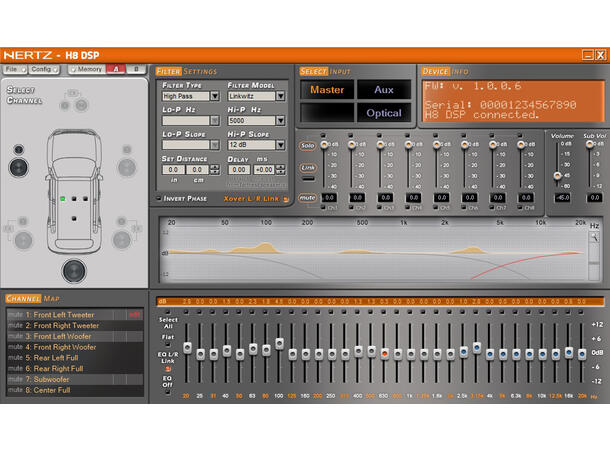Open the Lo-P Hz dropdown arrow
The image size is (610, 450).
click(215, 121)
